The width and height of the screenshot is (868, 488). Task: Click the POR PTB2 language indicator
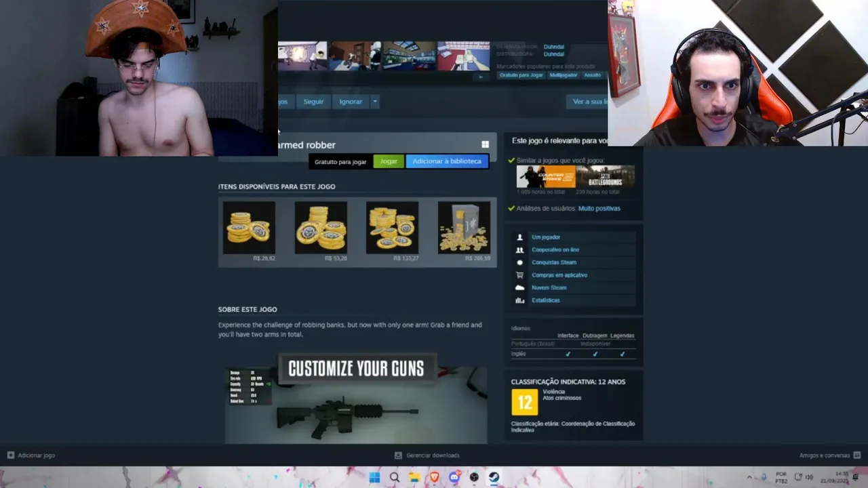coord(781,477)
